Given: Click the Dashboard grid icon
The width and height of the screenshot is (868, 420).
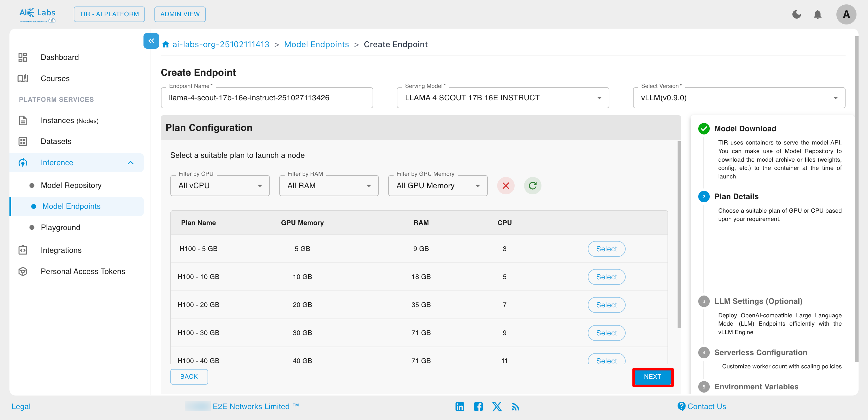Looking at the screenshot, I should [23, 57].
